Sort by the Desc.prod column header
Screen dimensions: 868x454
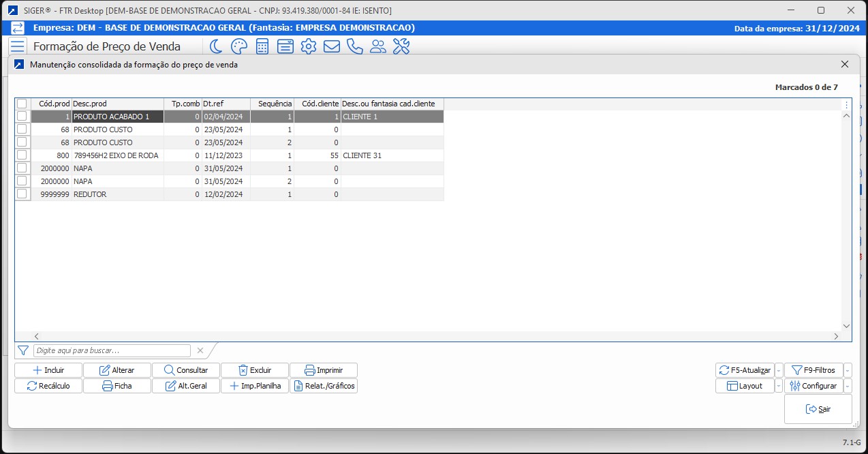coord(117,104)
